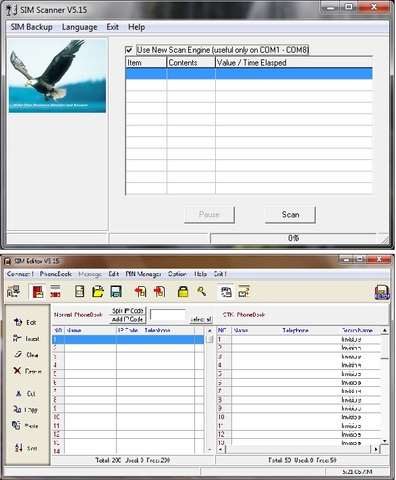The image size is (396, 480).
Task: Click the SIM Editor title bar application icon
Action: pyautogui.click(x=7, y=261)
